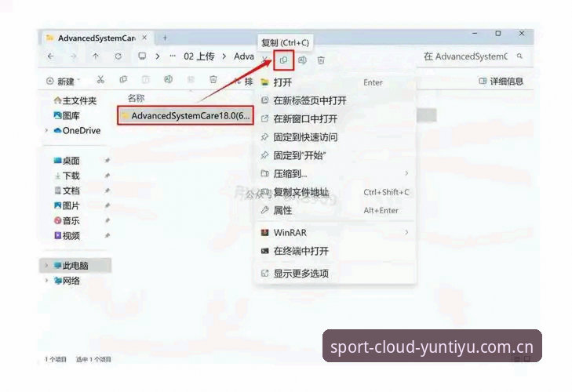Open the 压缩到 submenu arrow
572x392 pixels.
pos(406,173)
